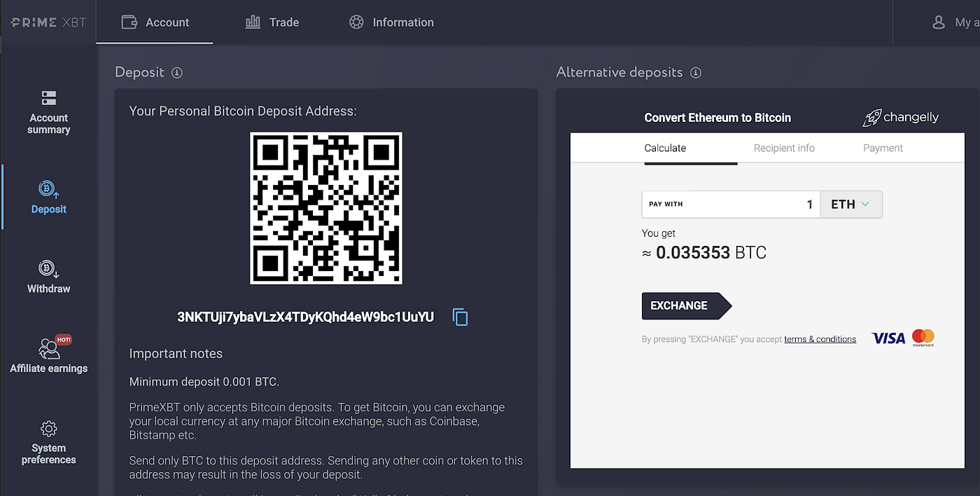Click the Mastercard logo
The width and height of the screenshot is (980, 496).
(923, 337)
